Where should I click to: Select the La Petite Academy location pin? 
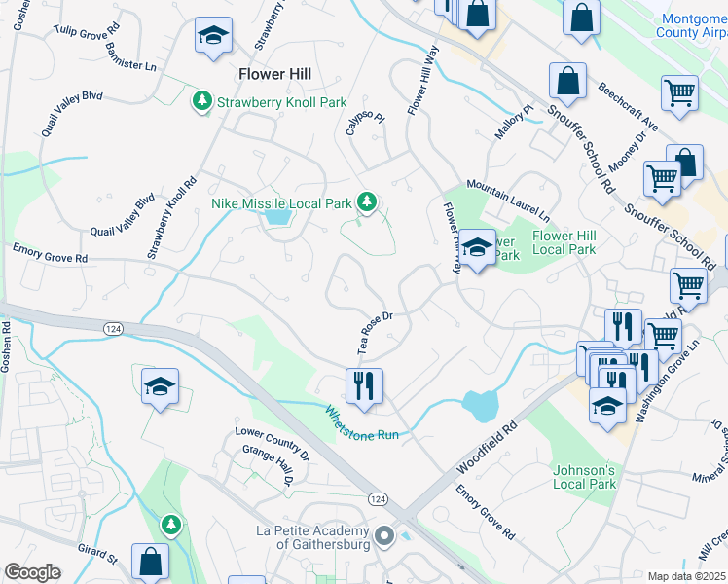[x=384, y=536]
